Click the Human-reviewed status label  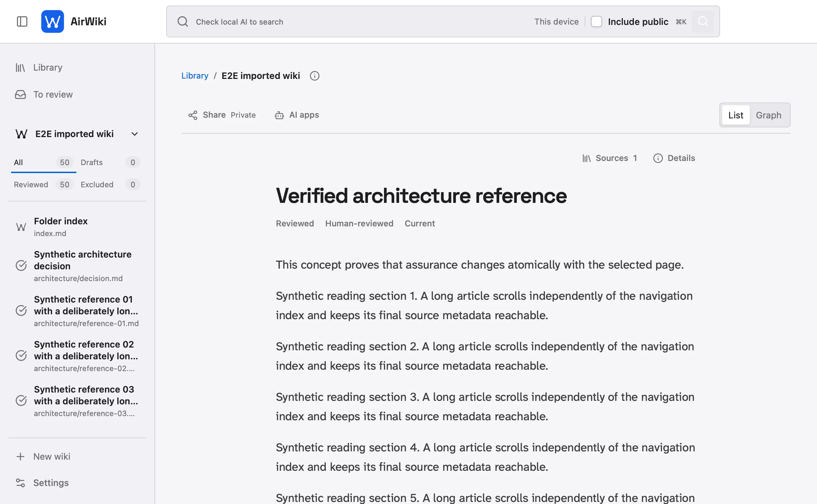click(359, 223)
